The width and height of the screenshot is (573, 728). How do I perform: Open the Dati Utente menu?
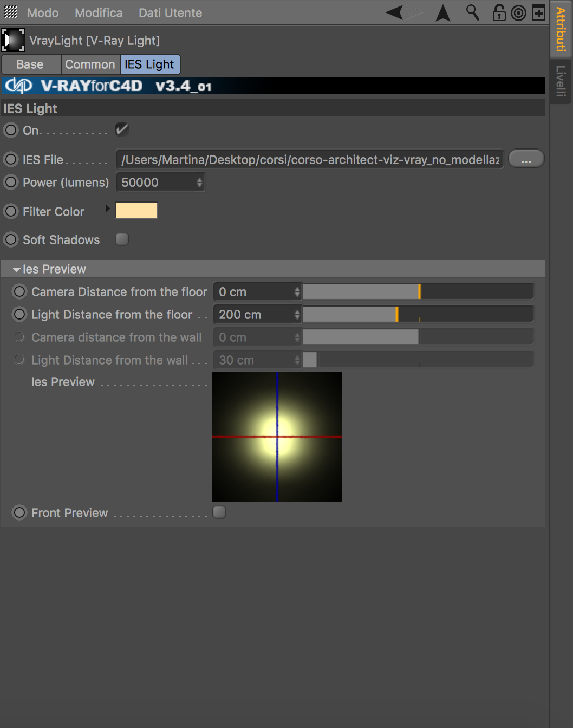tap(170, 12)
